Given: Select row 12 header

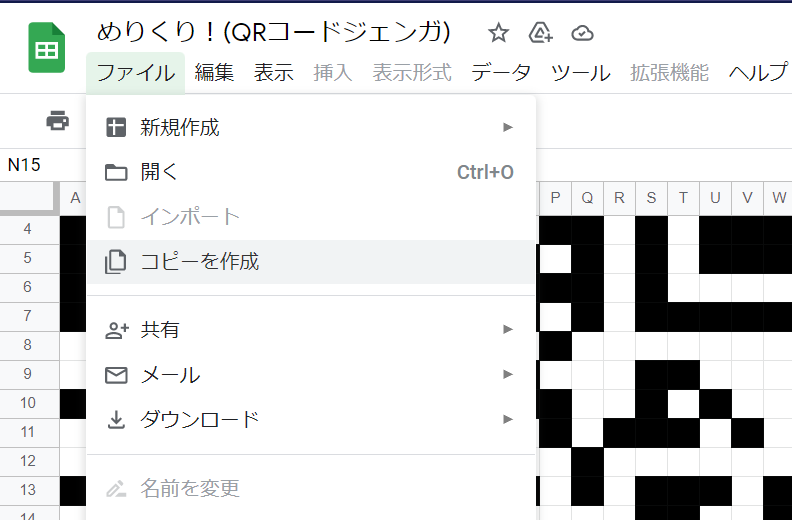Looking at the screenshot, I should [28, 461].
